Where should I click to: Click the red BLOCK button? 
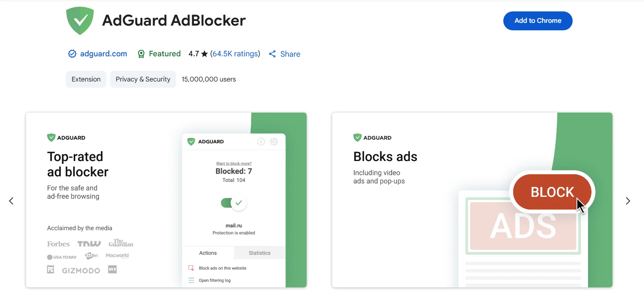tap(552, 192)
